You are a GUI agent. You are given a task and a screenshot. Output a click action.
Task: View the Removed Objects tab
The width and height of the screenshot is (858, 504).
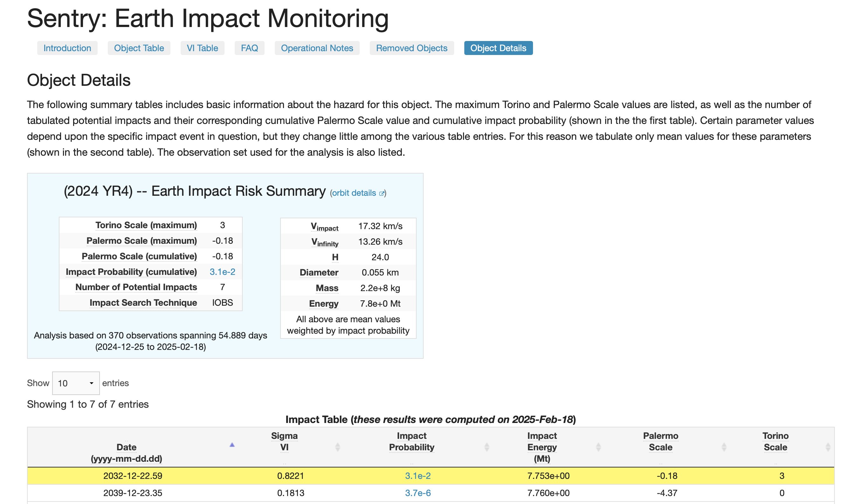[x=411, y=48]
